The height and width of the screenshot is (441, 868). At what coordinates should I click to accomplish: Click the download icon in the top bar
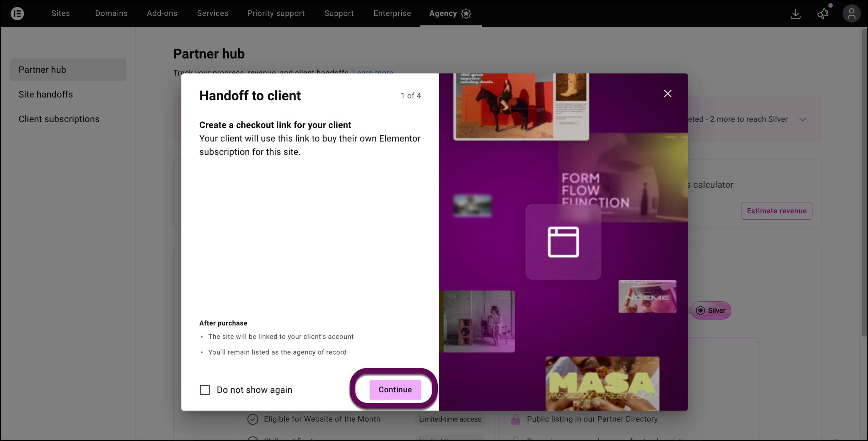pos(795,14)
